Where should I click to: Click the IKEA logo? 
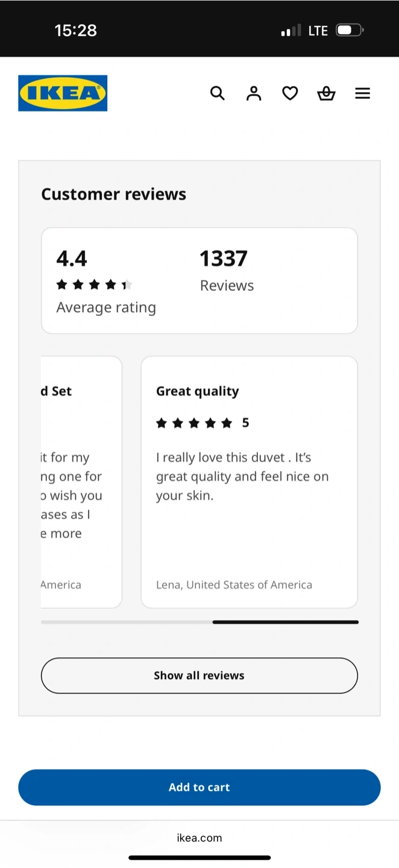coord(63,93)
